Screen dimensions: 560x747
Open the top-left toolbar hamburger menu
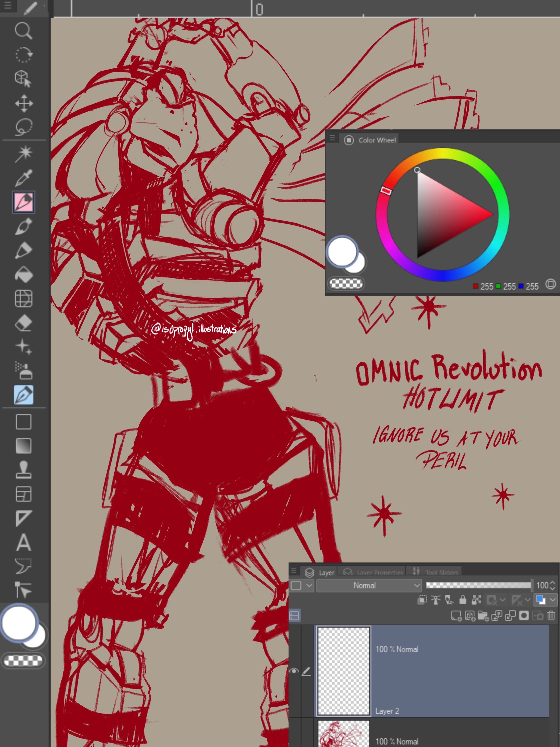(8, 5)
